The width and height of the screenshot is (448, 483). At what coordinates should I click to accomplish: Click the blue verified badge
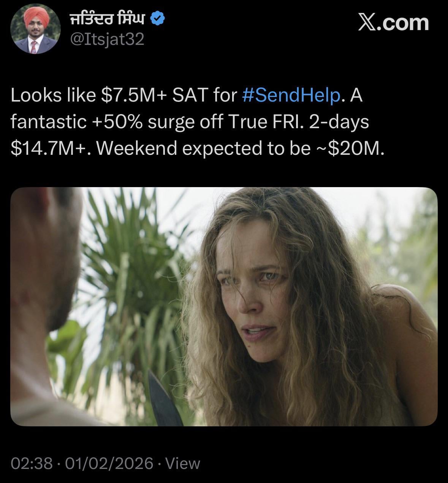point(158,19)
